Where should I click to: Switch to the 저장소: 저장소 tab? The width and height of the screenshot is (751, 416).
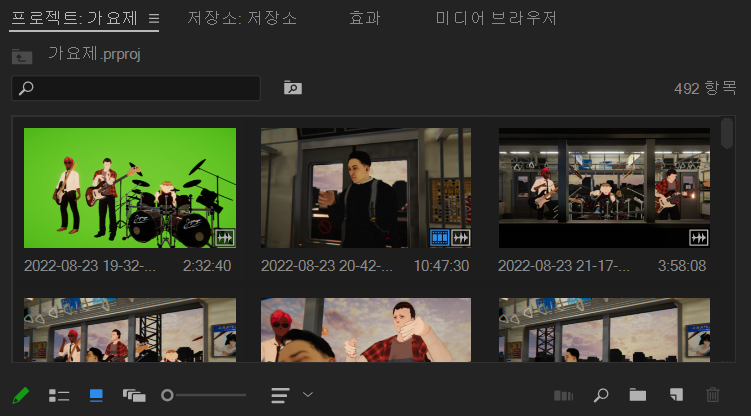242,18
